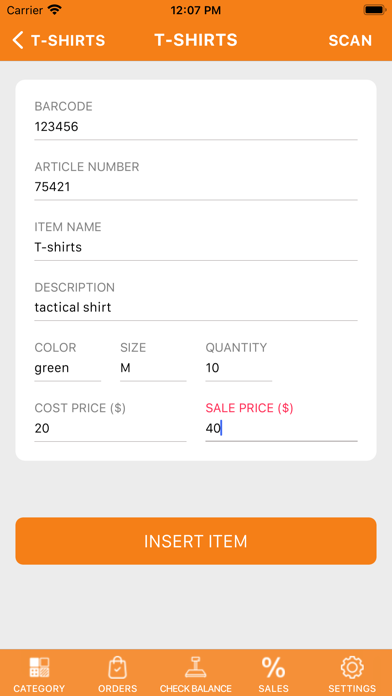Edit the Quantity field
Screen dimensions: 392x696
click(x=238, y=368)
